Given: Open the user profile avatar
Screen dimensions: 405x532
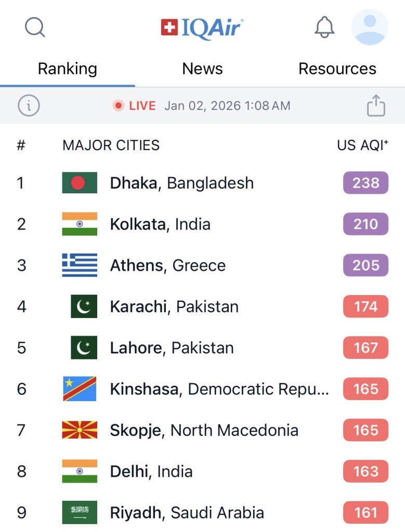Looking at the screenshot, I should 370,27.
